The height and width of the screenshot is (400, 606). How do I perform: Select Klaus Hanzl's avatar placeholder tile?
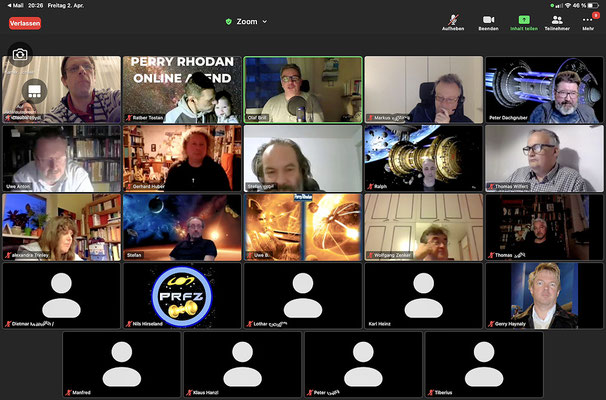(x=242, y=365)
